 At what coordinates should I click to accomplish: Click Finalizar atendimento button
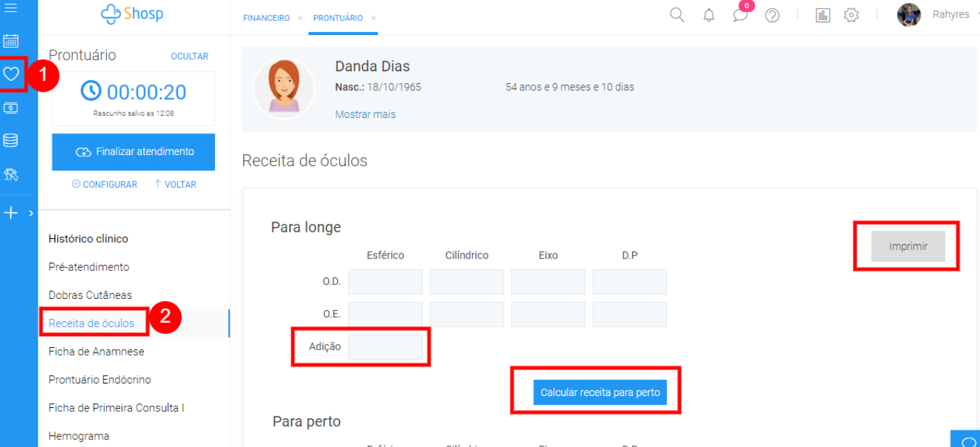coord(133,152)
